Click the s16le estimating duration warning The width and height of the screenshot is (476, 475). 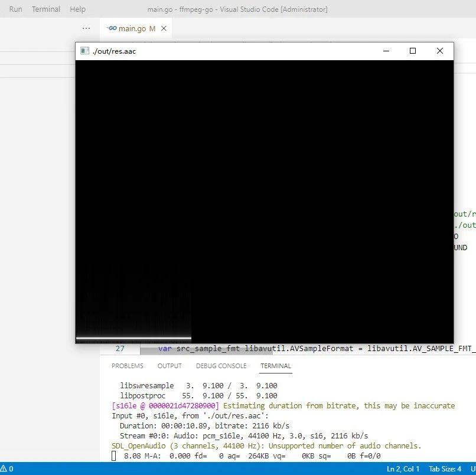[x=283, y=405]
